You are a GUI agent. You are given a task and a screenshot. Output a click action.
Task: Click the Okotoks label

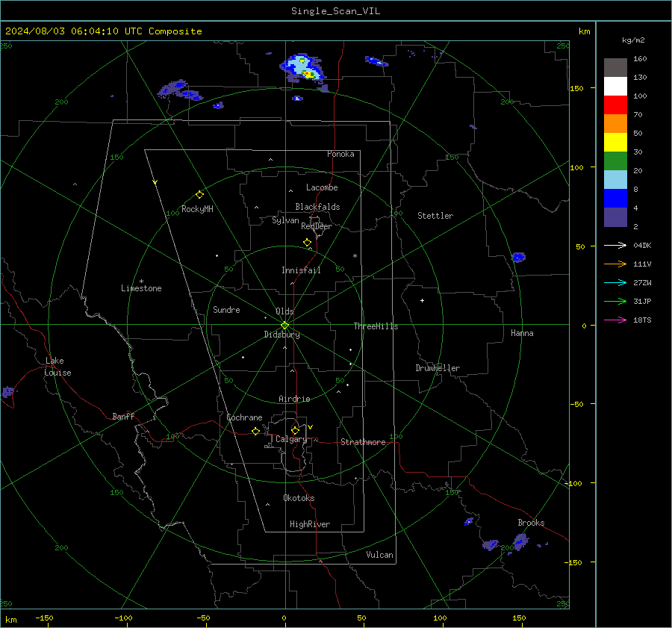[299, 498]
